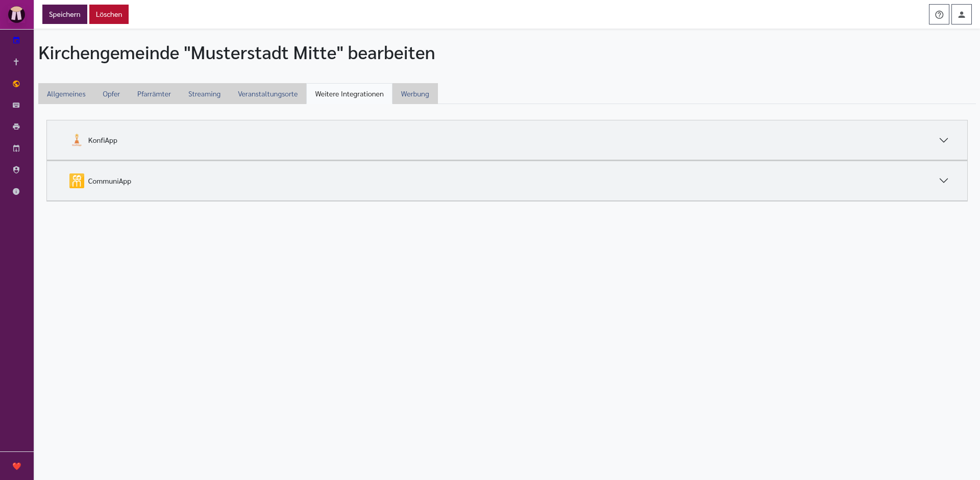The width and height of the screenshot is (980, 480).
Task: Click the Speichern button
Action: coord(65,14)
